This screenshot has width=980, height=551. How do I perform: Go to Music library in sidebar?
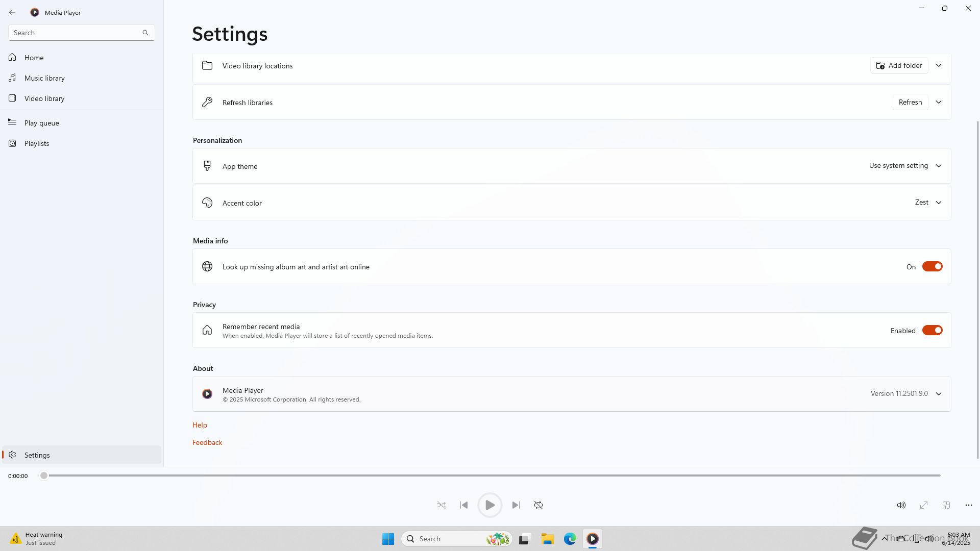pyautogui.click(x=44, y=78)
